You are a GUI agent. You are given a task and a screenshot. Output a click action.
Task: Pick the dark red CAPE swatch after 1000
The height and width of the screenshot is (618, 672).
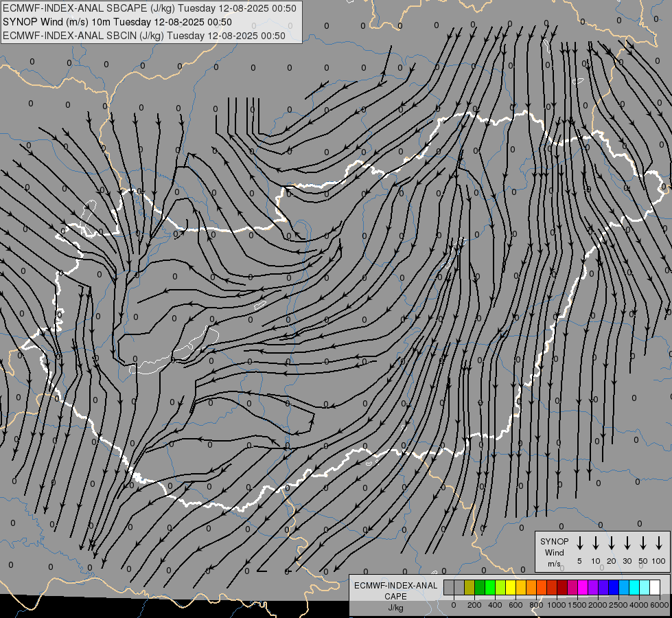(x=563, y=587)
